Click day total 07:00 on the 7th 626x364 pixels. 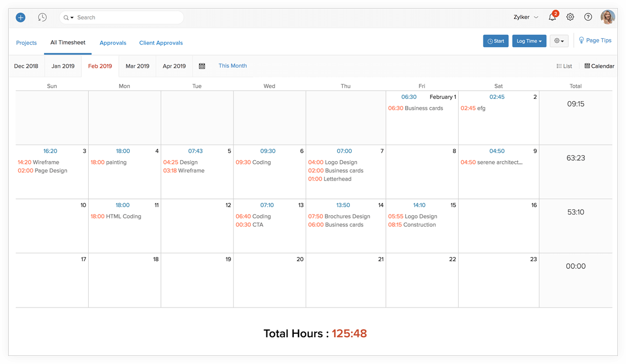pos(344,151)
